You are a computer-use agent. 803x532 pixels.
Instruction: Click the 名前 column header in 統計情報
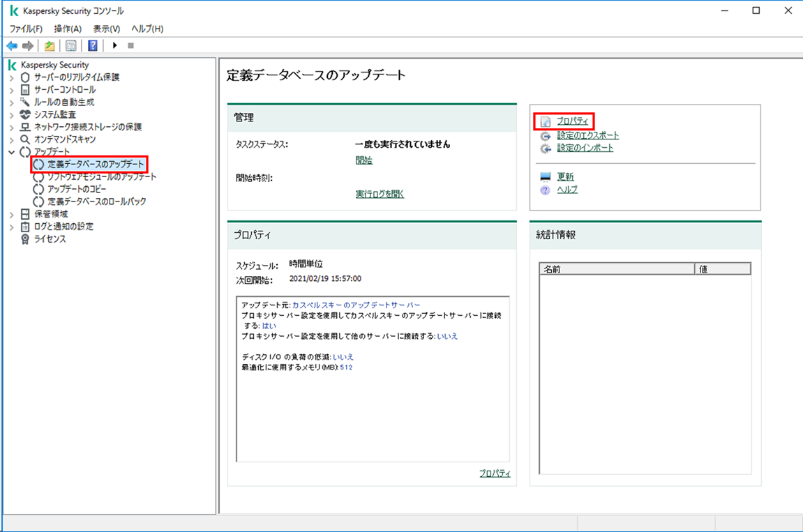coord(617,269)
